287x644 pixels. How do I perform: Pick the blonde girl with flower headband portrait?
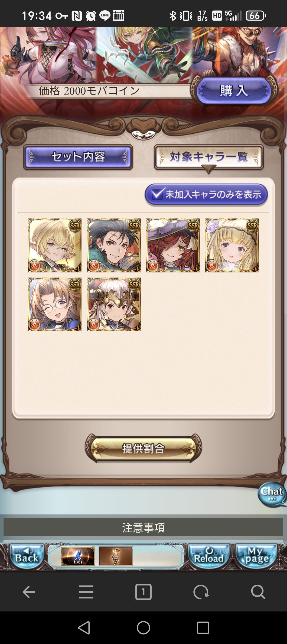pos(232,245)
